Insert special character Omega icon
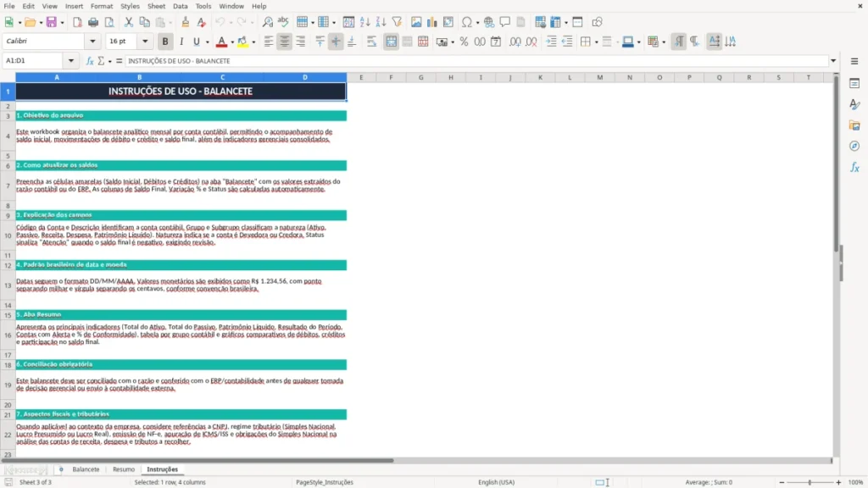 click(x=467, y=22)
